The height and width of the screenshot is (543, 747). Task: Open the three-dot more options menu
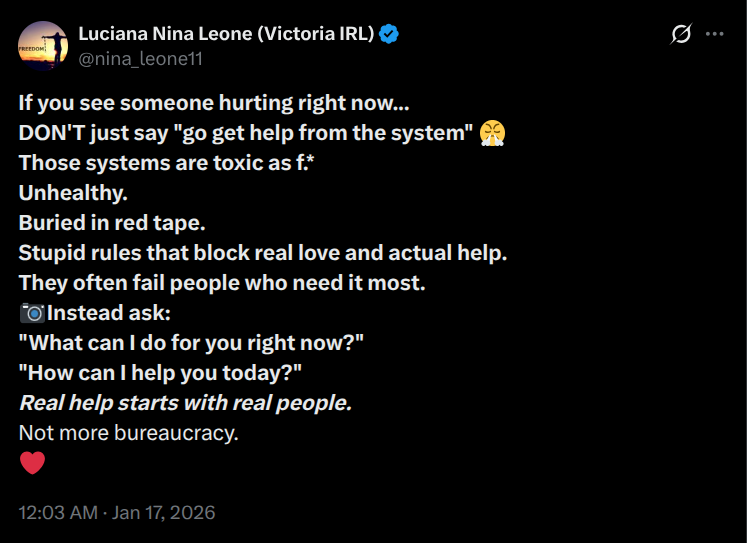click(714, 34)
